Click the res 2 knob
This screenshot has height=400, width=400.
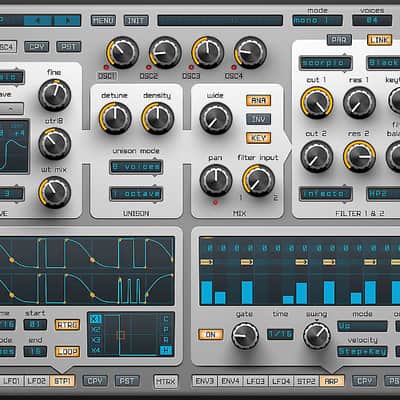point(359,156)
